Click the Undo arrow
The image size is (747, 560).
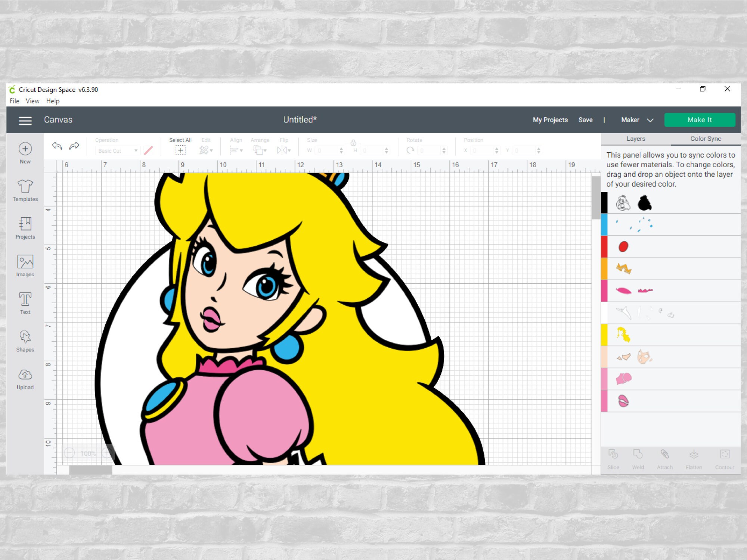57,146
